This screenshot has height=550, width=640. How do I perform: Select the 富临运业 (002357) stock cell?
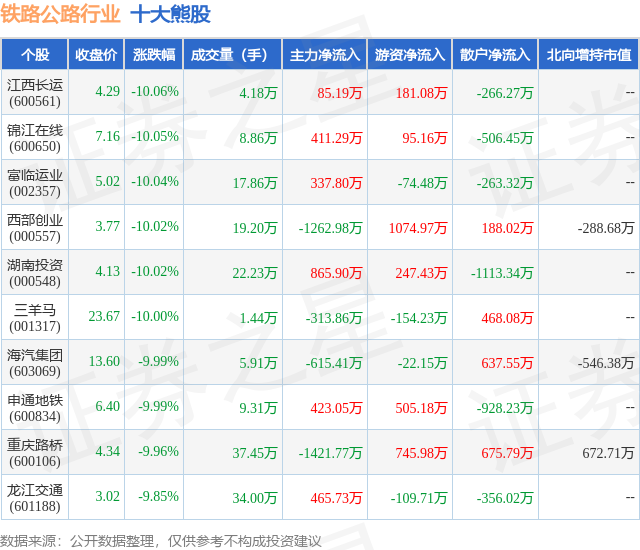click(x=35, y=183)
